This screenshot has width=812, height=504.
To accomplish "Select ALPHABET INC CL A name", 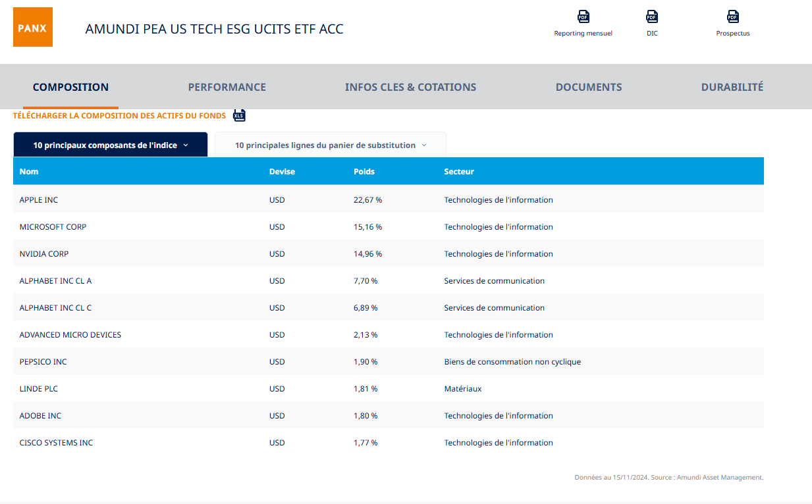I will coord(55,281).
